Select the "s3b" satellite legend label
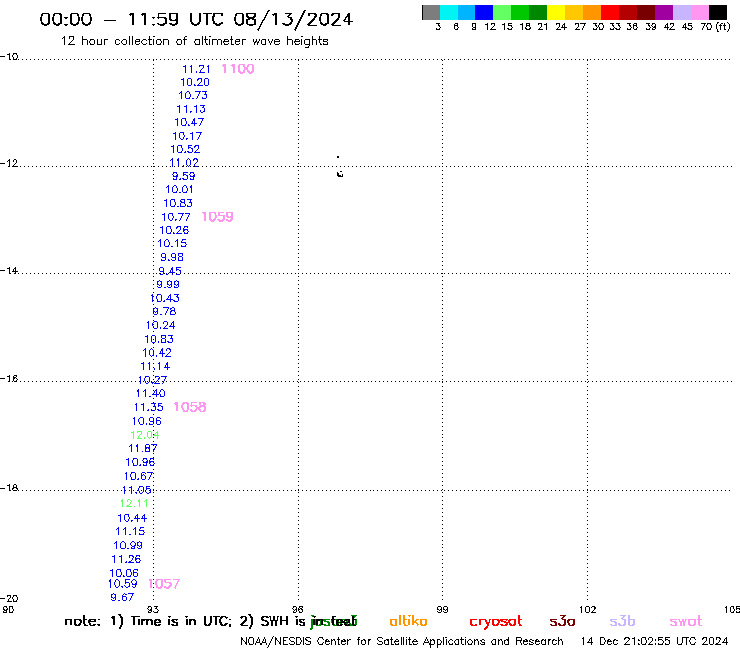Image resolution: width=740 pixels, height=650 pixels. point(622,621)
